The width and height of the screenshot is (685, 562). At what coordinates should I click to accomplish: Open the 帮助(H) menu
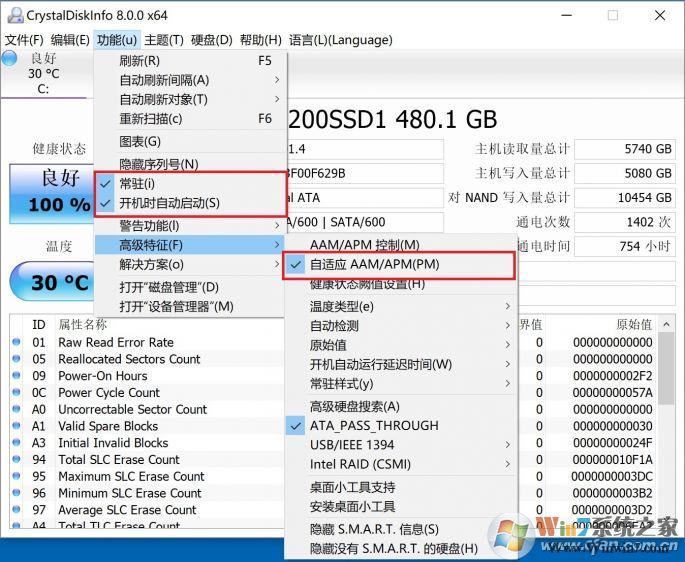coord(260,40)
